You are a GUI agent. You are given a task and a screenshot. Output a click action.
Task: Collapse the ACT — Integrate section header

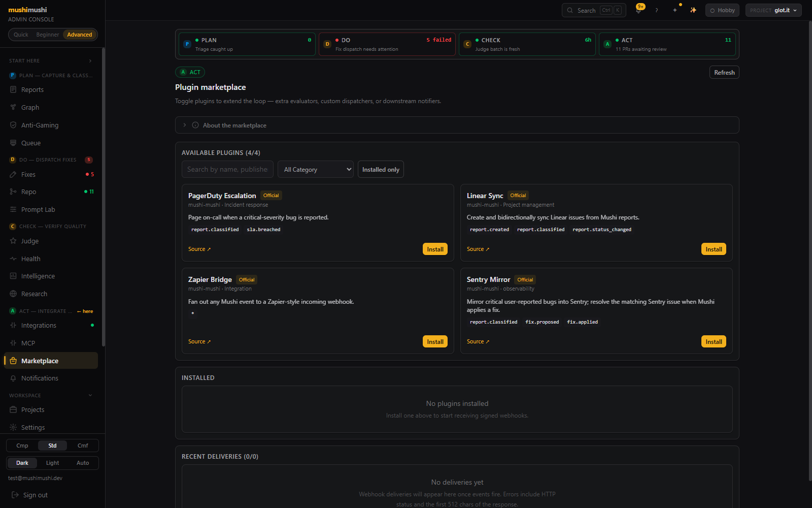pos(51,311)
